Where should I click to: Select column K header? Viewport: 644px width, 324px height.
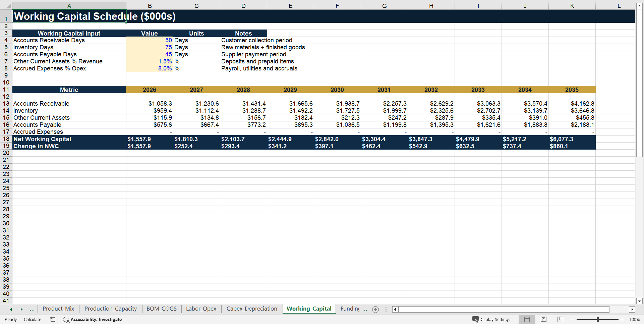point(572,6)
